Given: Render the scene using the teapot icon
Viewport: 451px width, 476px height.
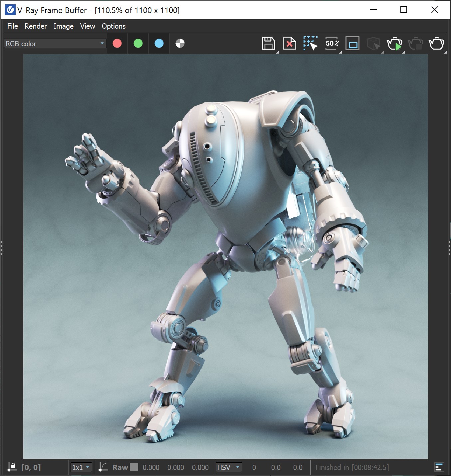Looking at the screenshot, I should click(x=437, y=43).
